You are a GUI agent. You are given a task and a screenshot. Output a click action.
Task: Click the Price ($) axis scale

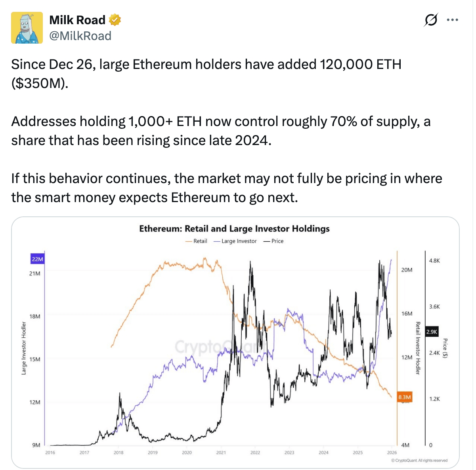[446, 349]
